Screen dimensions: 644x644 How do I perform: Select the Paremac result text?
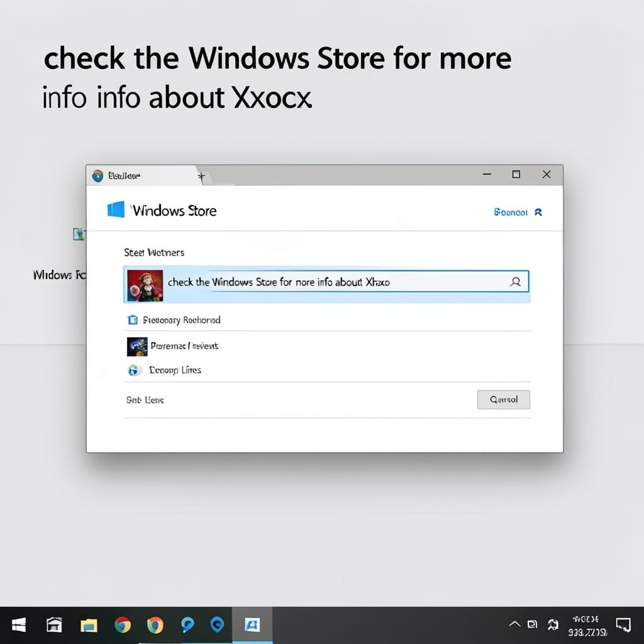[184, 347]
